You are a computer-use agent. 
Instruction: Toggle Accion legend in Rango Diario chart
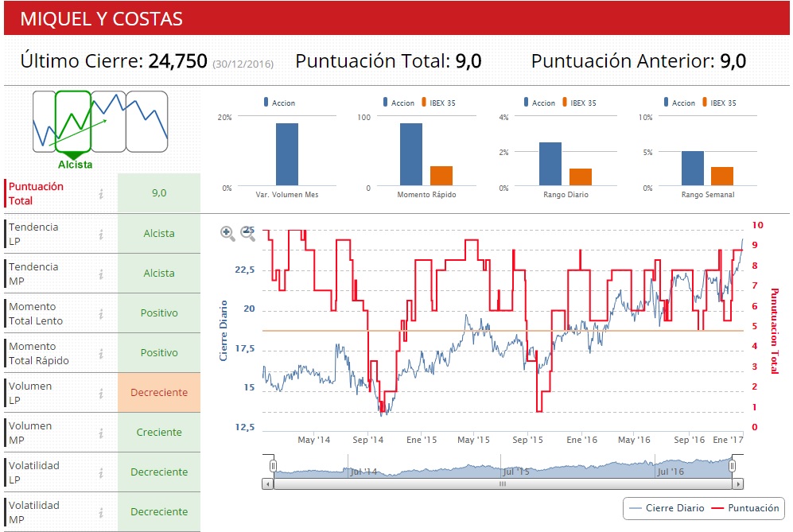click(x=539, y=103)
